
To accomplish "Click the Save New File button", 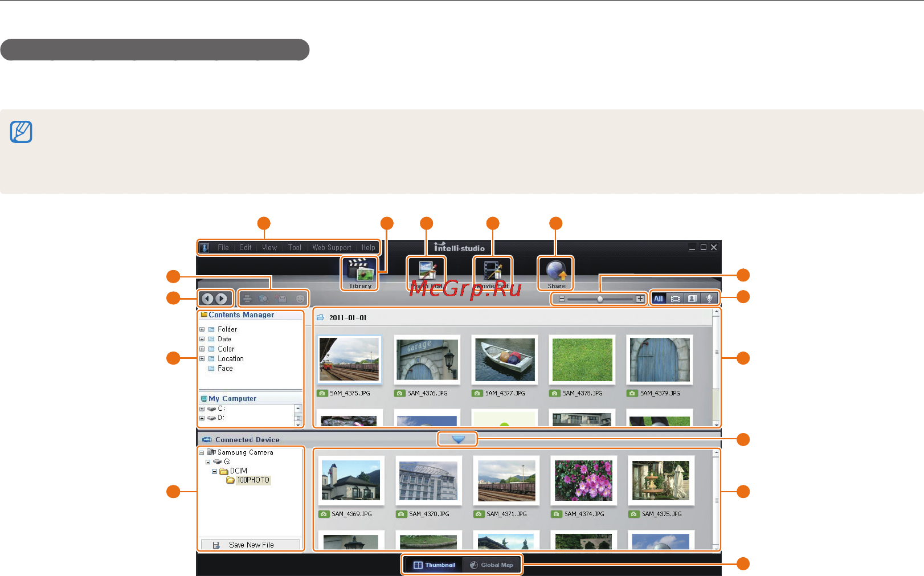I will click(x=251, y=545).
